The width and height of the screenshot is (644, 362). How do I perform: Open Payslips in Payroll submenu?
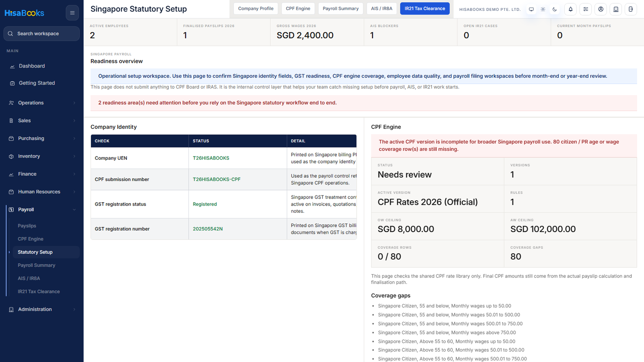[27, 226]
